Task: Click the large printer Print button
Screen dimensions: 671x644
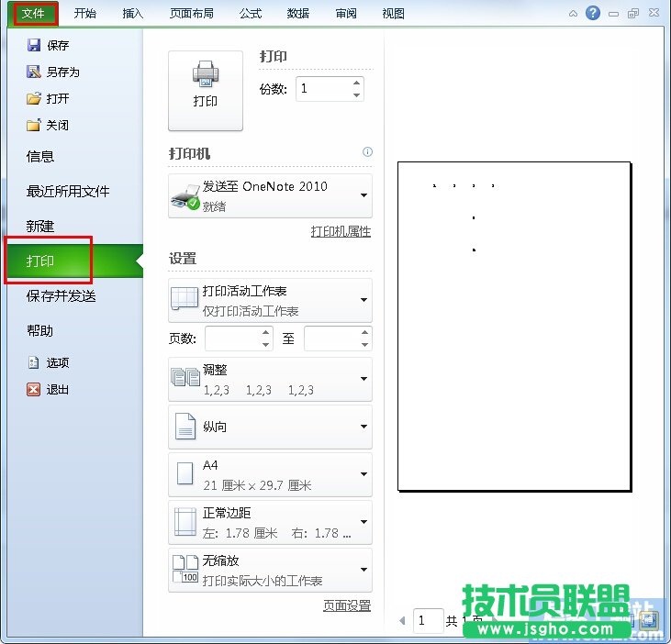Action: click(x=206, y=90)
